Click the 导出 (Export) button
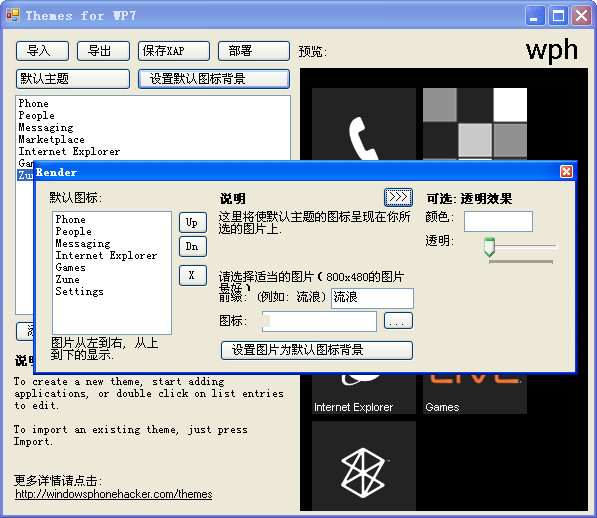This screenshot has height=518, width=597. pyautogui.click(x=103, y=51)
